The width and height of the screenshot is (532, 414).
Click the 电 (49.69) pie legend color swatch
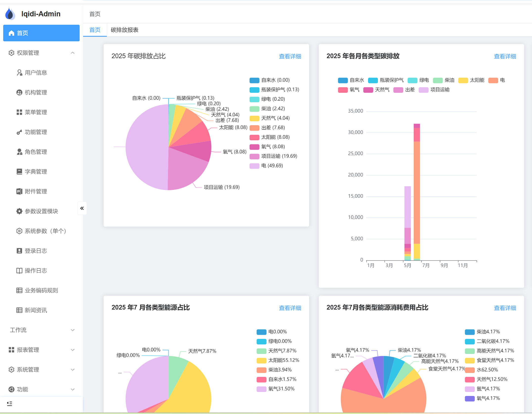[254, 166]
